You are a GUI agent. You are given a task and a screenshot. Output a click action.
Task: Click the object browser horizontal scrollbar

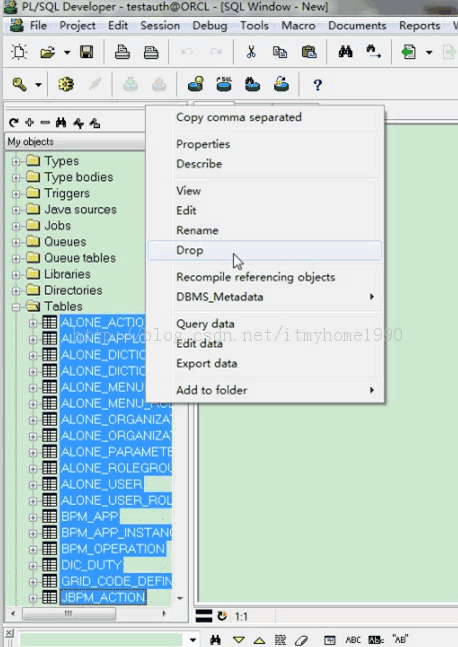click(88, 614)
